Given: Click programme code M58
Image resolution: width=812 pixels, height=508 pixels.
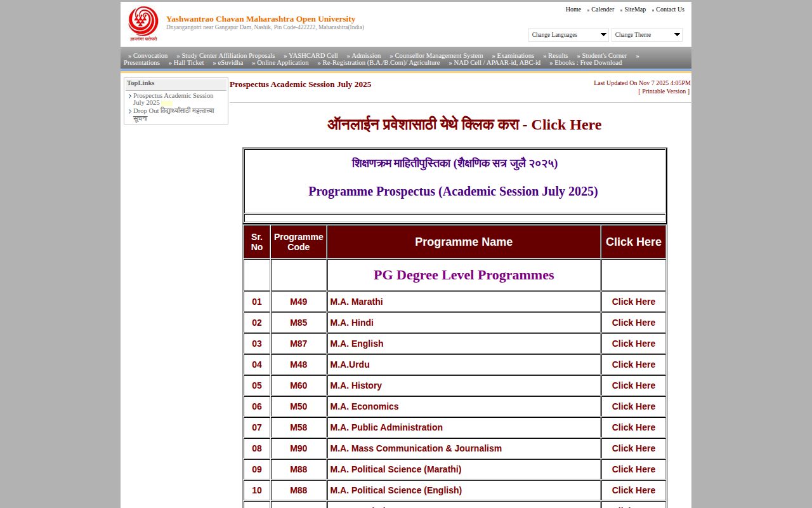Looking at the screenshot, I should tap(299, 427).
